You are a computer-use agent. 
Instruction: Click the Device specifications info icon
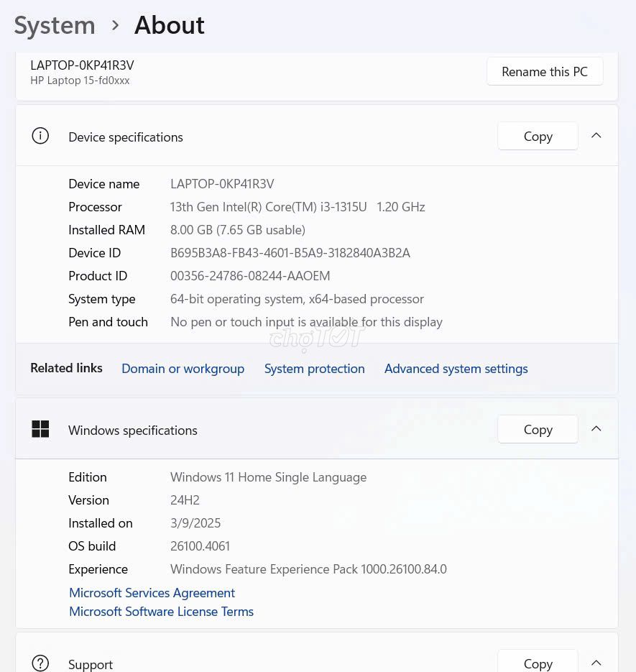tap(40, 137)
